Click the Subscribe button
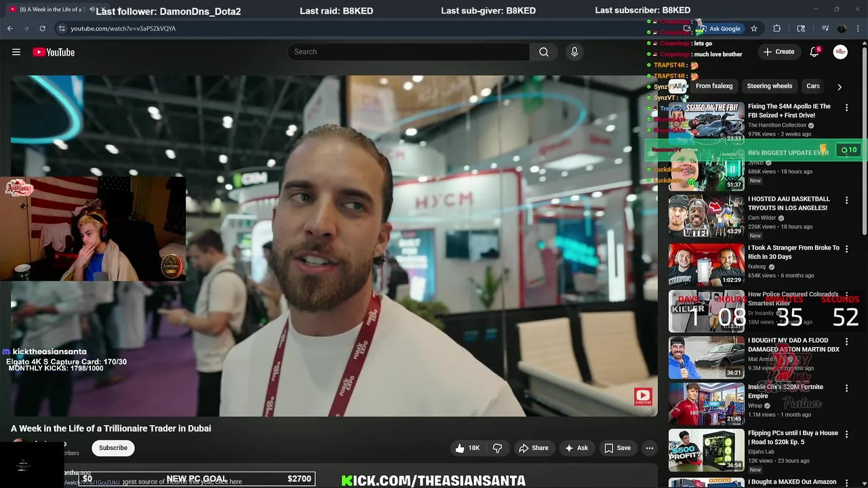The image size is (868, 488). [x=113, y=448]
